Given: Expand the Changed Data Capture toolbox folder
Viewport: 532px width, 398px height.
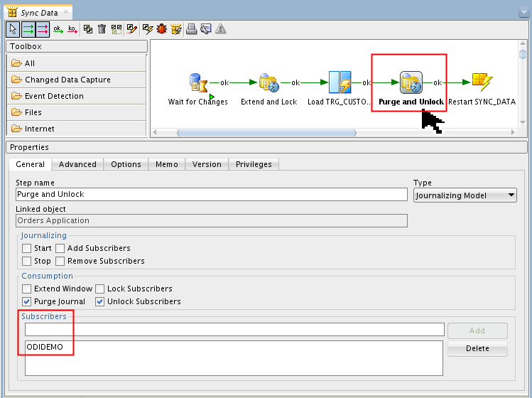Looking at the screenshot, I should pyautogui.click(x=76, y=80).
